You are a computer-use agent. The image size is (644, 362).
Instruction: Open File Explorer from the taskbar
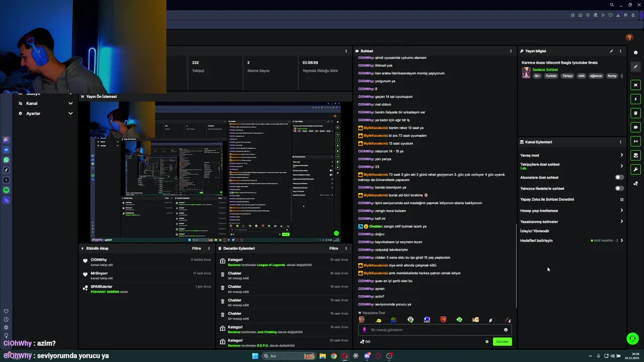tap(322, 356)
